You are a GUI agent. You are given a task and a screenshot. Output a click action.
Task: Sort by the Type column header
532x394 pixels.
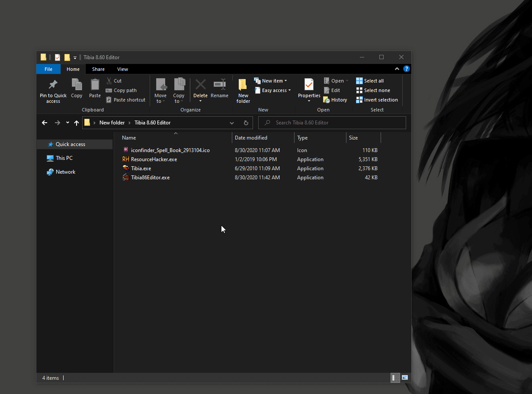pos(320,138)
